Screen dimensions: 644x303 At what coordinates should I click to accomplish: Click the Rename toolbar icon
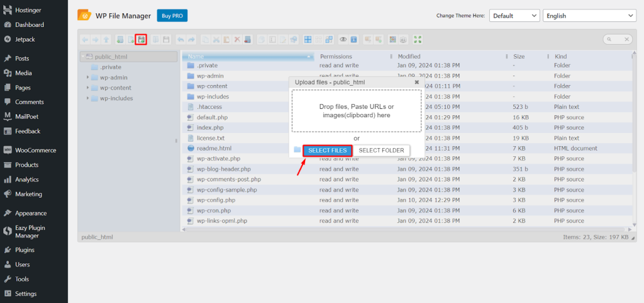coord(272,40)
